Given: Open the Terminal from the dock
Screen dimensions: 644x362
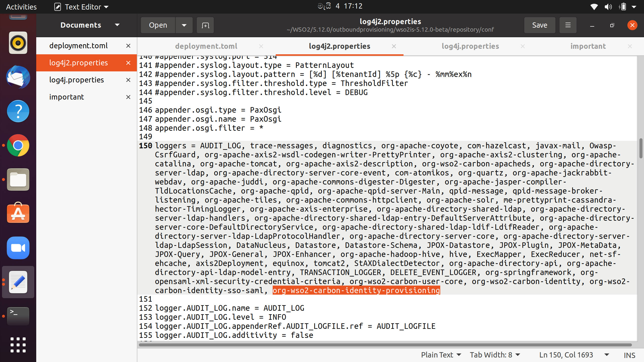Looking at the screenshot, I should point(18,316).
